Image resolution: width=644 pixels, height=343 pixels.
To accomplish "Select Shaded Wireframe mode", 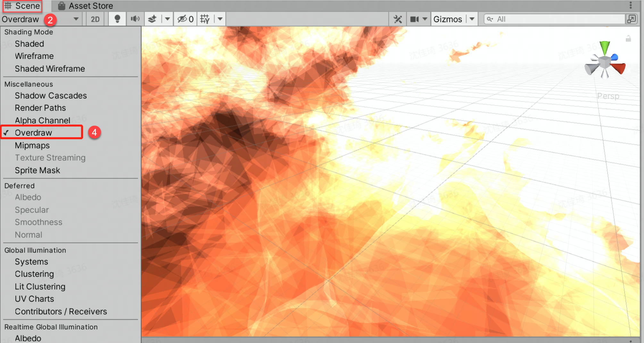I will click(x=50, y=69).
